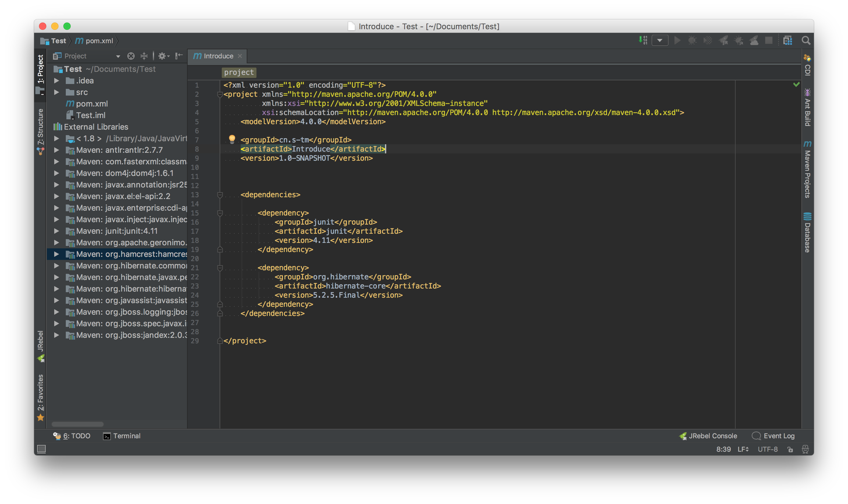Click the Hector inspector icon in status bar

coord(805,449)
